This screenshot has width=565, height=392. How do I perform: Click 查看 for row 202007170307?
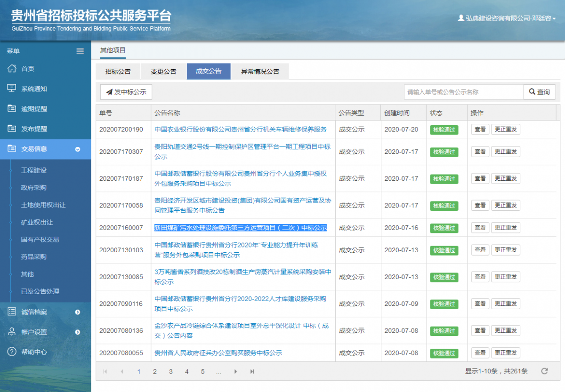tap(480, 152)
